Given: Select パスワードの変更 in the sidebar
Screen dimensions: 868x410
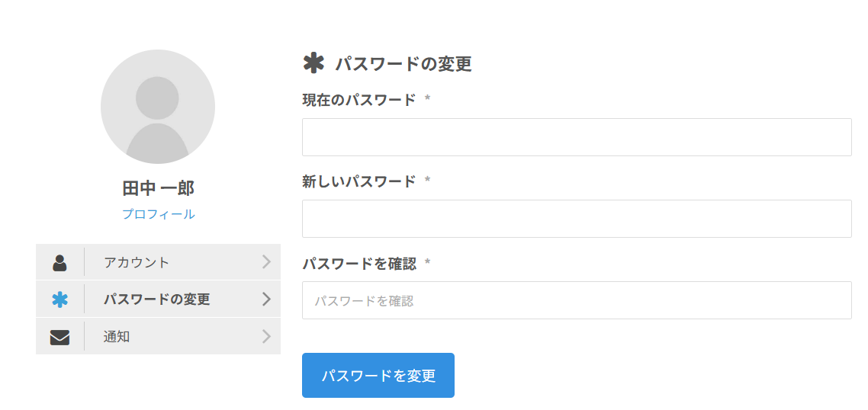Looking at the screenshot, I should pos(156,299).
